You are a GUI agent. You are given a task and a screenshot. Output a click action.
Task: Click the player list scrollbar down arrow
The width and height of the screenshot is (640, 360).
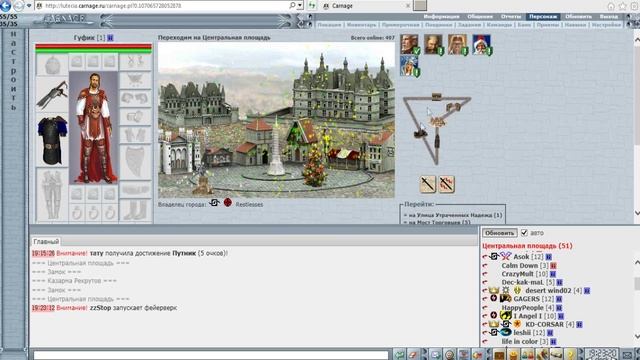[x=637, y=337]
